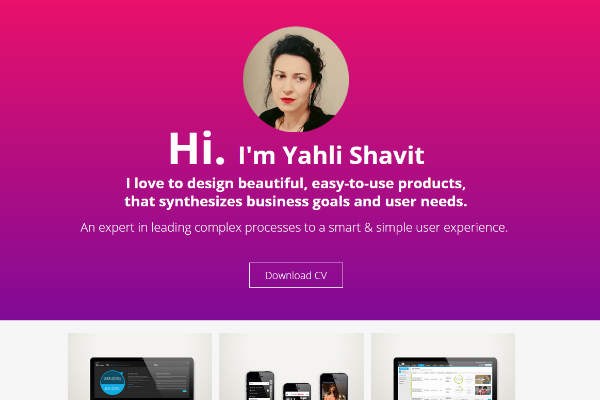Viewport: 600px width, 400px height.
Task: Click the photo tile inside dashboard laptop screen
Action: [x=483, y=380]
